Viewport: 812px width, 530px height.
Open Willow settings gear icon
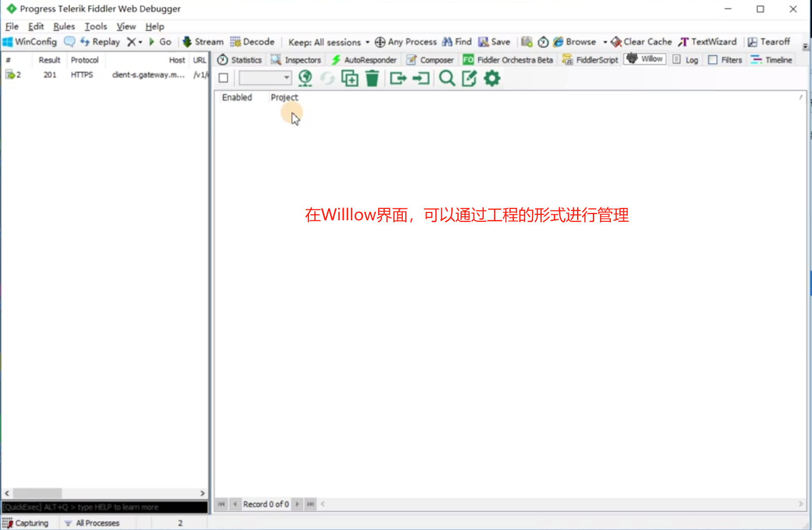pyautogui.click(x=492, y=78)
